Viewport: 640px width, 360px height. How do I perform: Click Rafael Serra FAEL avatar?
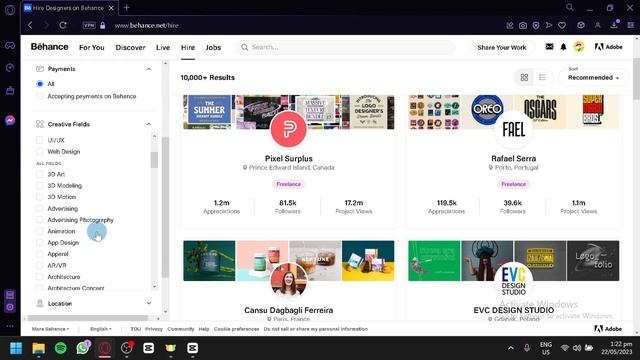click(x=513, y=130)
